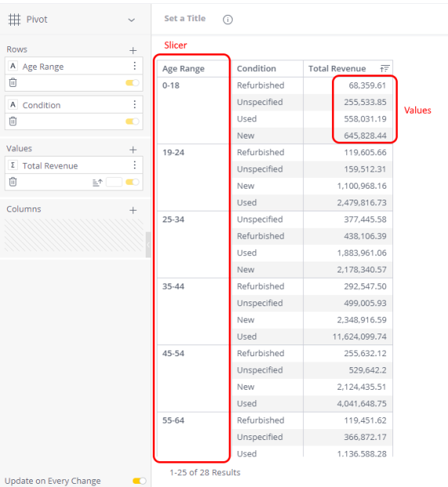
Task: Disable Update on Every Change
Action: pyautogui.click(x=139, y=481)
